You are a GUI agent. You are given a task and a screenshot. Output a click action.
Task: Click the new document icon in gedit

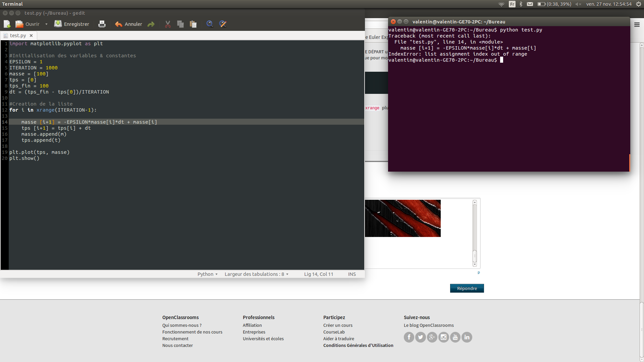coord(7,24)
